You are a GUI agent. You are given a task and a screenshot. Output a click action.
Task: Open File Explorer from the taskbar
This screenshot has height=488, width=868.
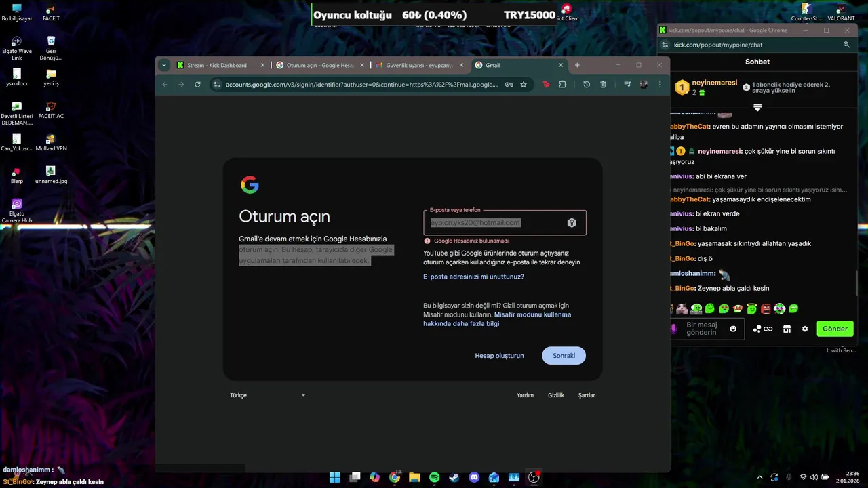(414, 477)
